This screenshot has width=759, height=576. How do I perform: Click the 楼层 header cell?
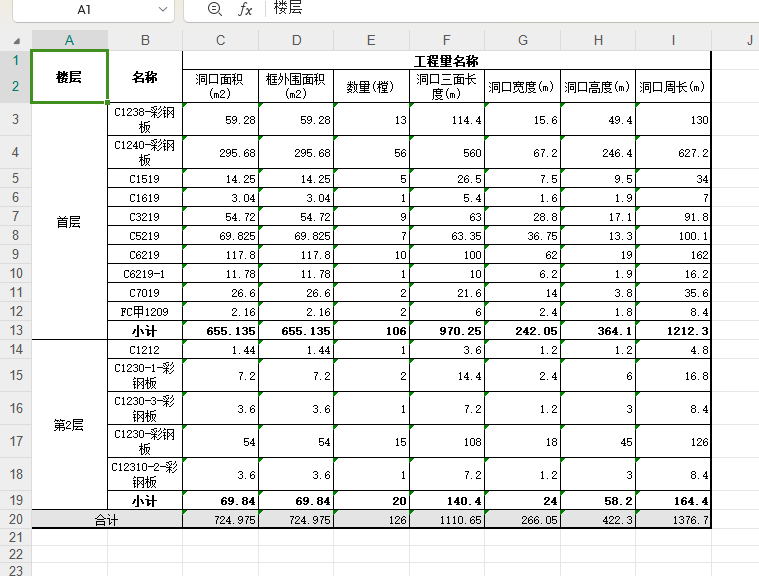tap(69, 76)
